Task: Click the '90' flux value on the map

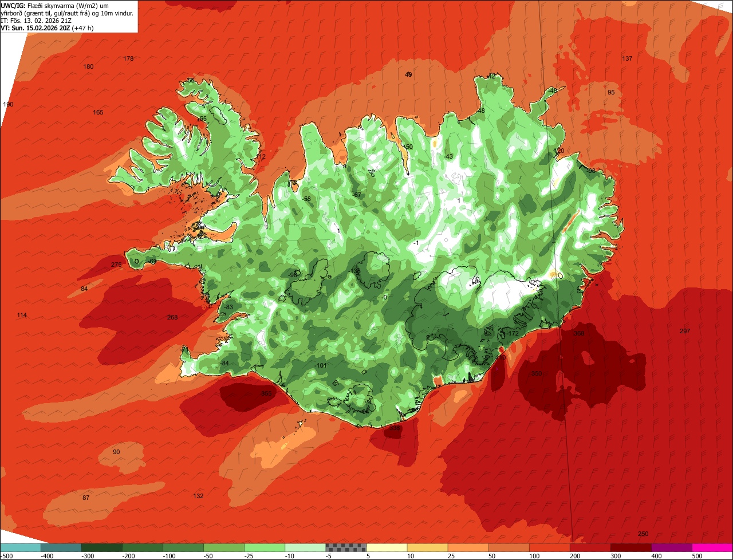Action: coord(116,452)
